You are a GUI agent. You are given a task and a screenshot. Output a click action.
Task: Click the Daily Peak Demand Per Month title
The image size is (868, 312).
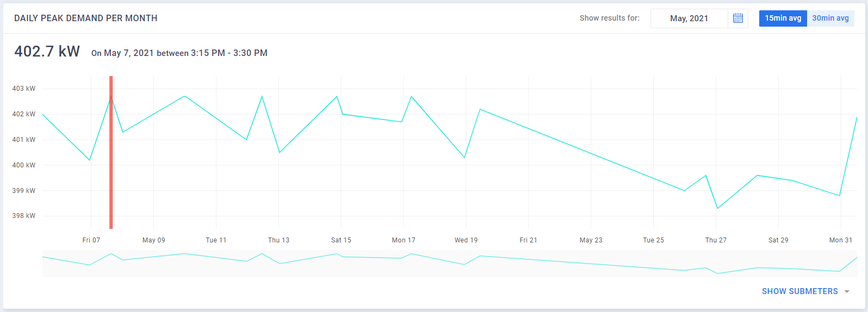tap(86, 18)
